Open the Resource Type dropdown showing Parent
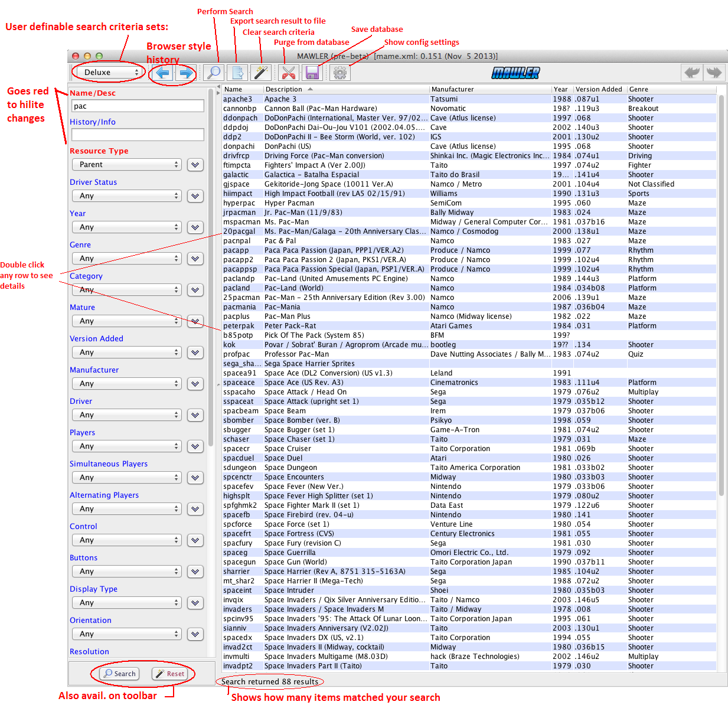 click(x=126, y=165)
